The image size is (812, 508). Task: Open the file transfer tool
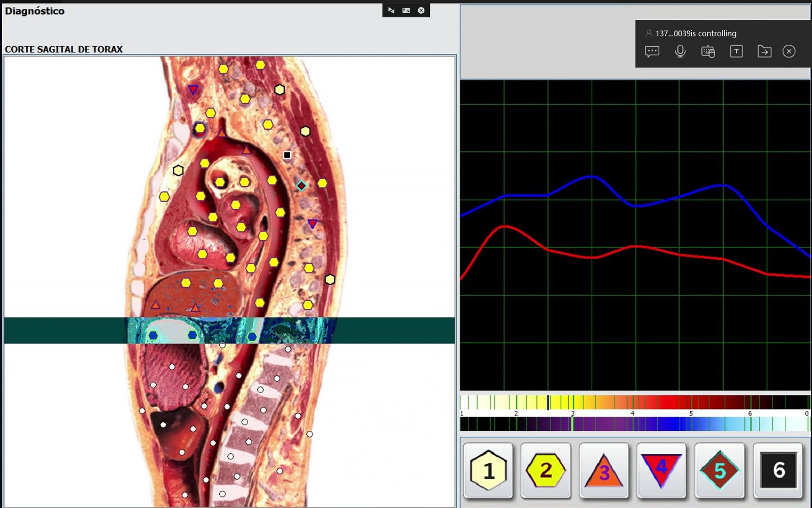765,51
